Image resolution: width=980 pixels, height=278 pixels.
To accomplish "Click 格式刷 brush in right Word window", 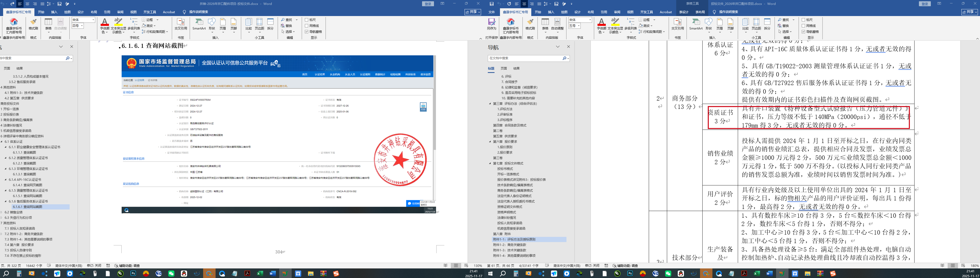I will 530,24.
